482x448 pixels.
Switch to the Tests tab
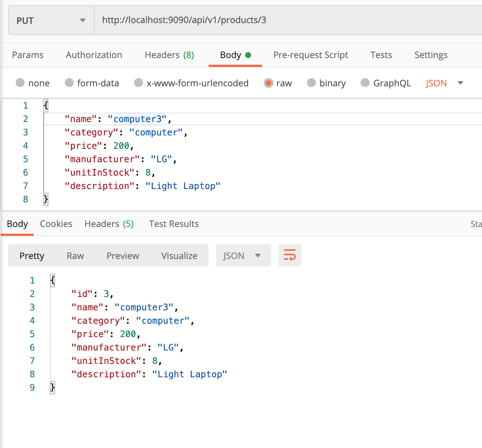tap(381, 55)
